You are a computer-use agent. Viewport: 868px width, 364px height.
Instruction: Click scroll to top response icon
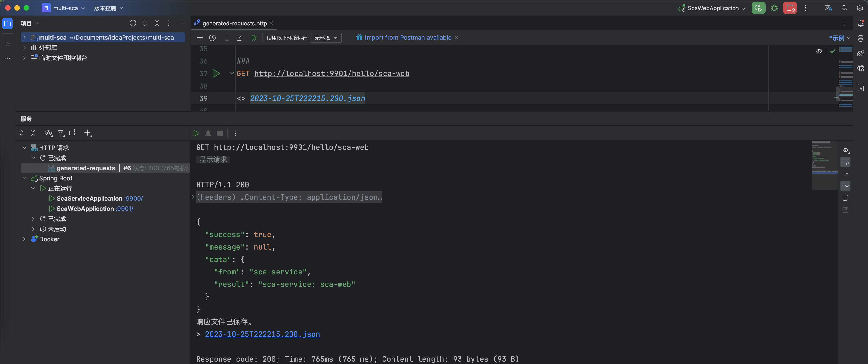click(845, 174)
